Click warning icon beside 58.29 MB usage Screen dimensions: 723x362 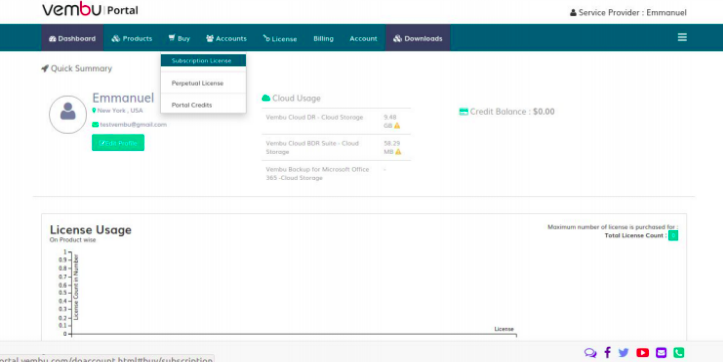pos(398,152)
